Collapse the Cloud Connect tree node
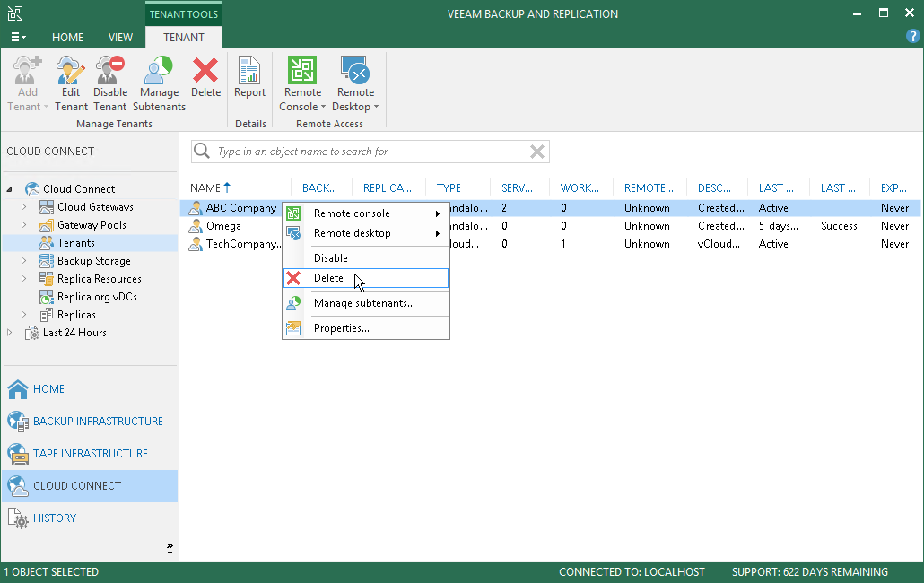The height and width of the screenshot is (583, 924). pos(10,189)
